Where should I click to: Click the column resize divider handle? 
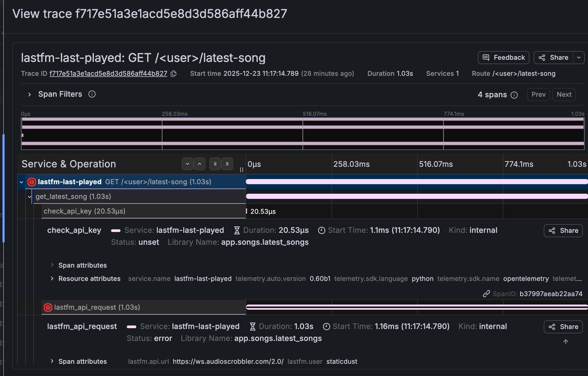pyautogui.click(x=241, y=170)
